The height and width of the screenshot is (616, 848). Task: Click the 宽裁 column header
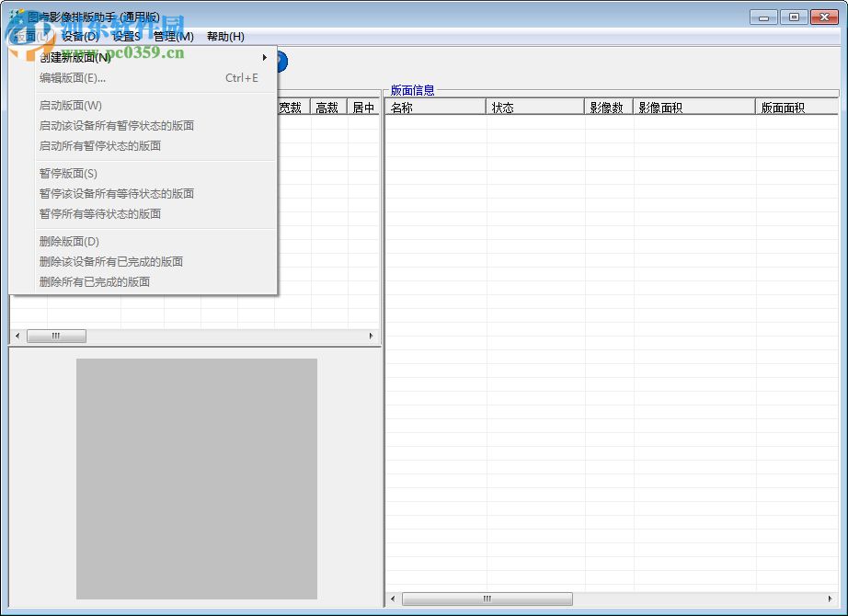[291, 106]
